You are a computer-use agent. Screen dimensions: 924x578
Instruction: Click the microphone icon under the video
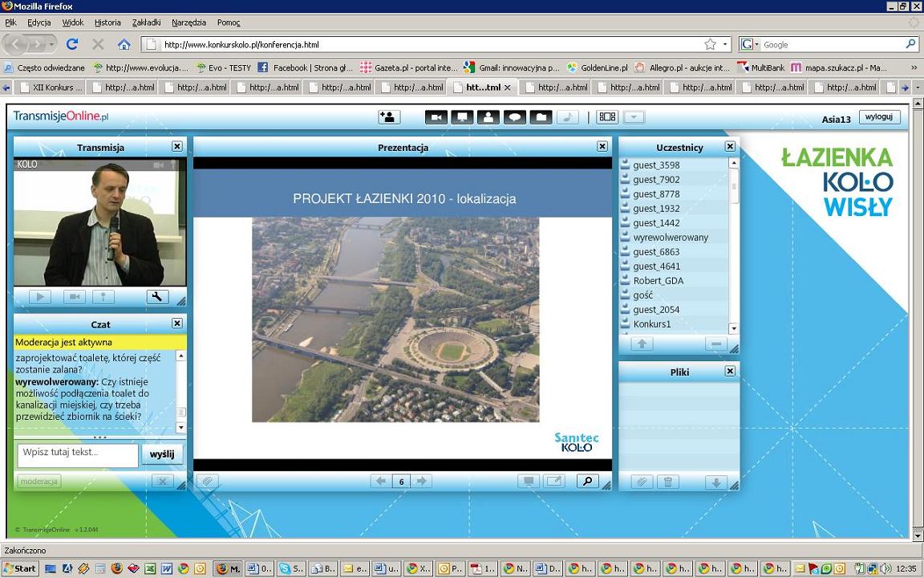tap(103, 297)
